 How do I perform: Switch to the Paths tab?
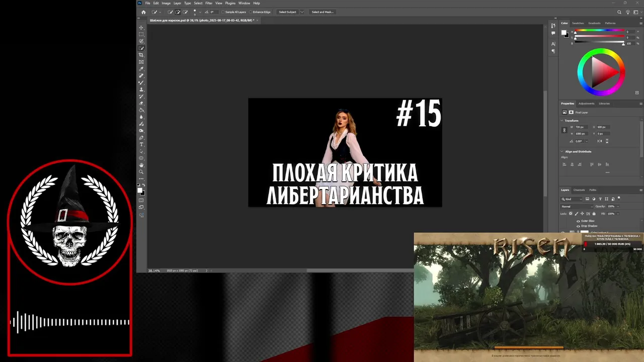tap(593, 190)
